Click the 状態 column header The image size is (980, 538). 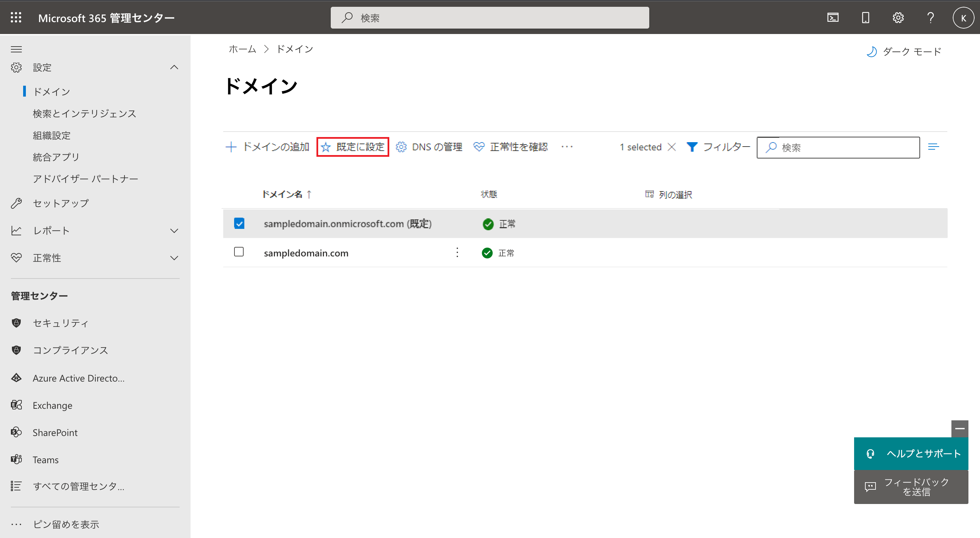(489, 194)
